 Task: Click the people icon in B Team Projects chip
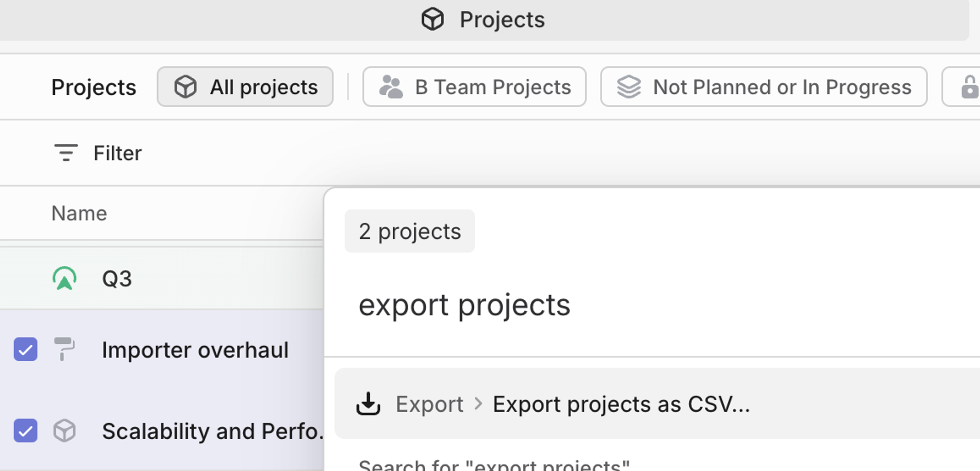[x=391, y=87]
